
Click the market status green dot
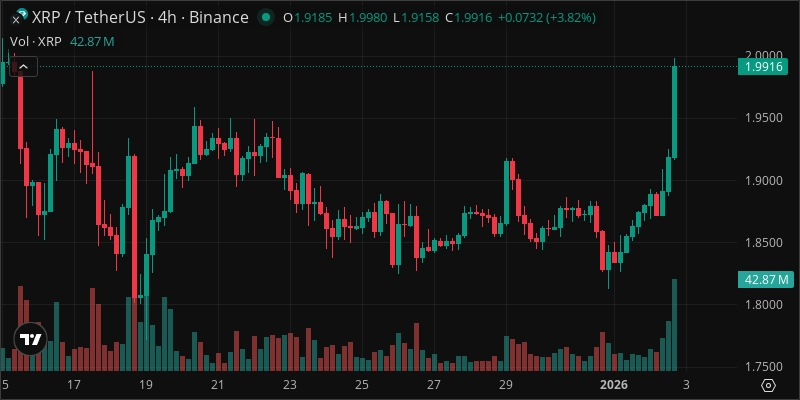tap(265, 18)
